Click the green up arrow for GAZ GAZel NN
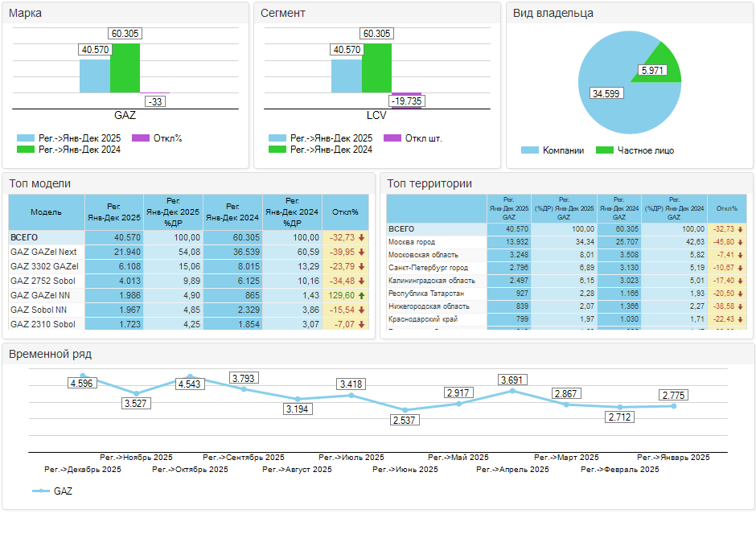 click(362, 295)
